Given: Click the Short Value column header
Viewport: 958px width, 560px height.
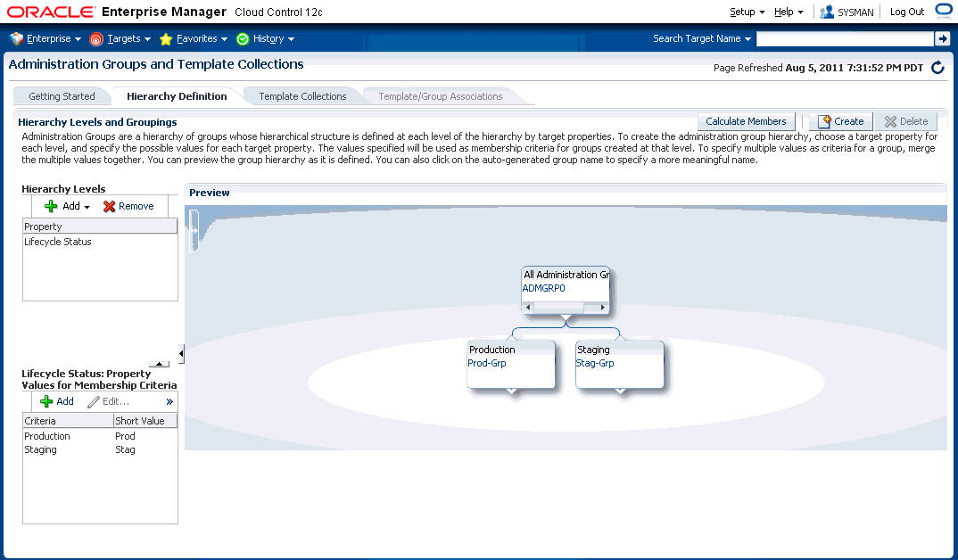Looking at the screenshot, I should point(145,421).
